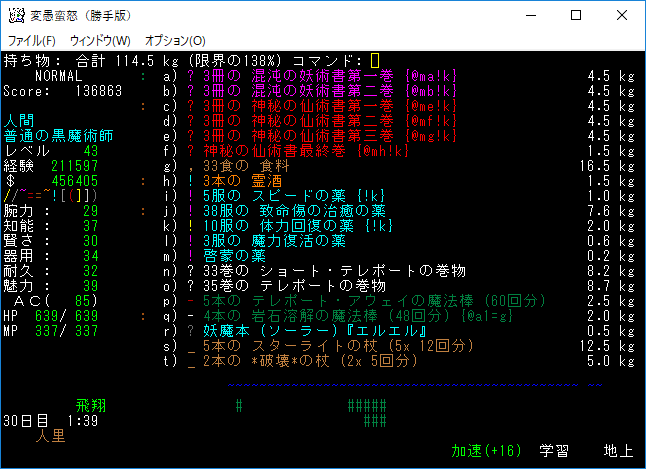Open the オプション(O) menu
This screenshot has height=469, width=646.
[176, 41]
